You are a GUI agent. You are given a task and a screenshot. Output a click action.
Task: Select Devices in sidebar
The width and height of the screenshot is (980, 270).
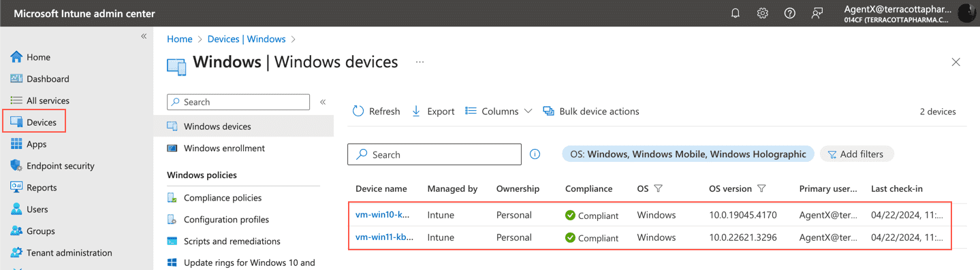[34, 122]
